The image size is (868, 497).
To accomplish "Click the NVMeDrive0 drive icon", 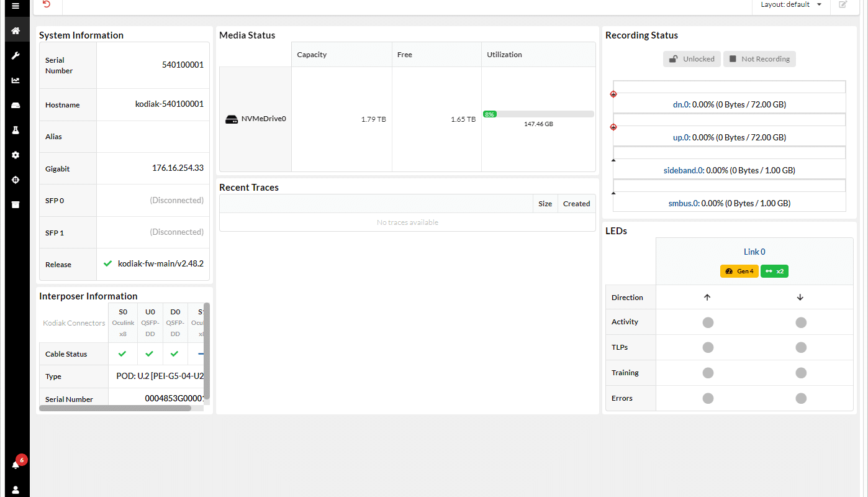I will click(x=232, y=119).
